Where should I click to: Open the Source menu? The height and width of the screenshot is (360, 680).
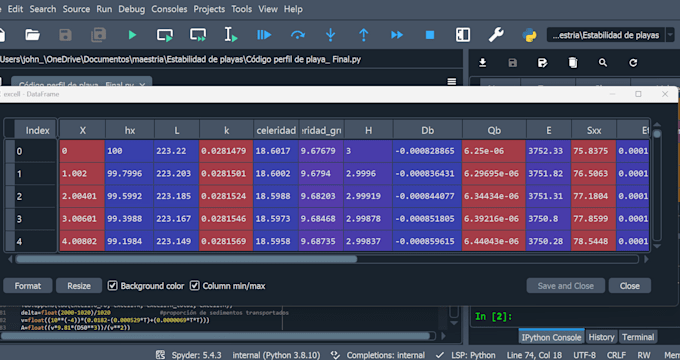(x=76, y=9)
